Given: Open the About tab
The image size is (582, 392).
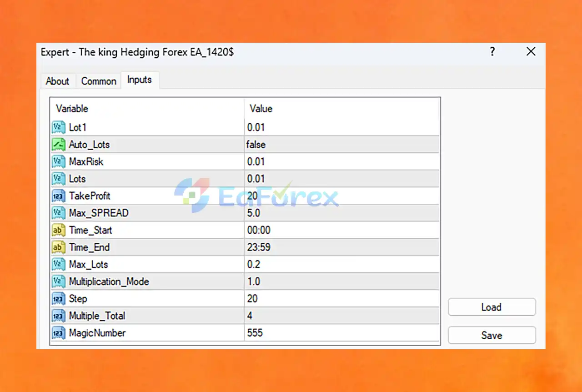Looking at the screenshot, I should click(58, 81).
